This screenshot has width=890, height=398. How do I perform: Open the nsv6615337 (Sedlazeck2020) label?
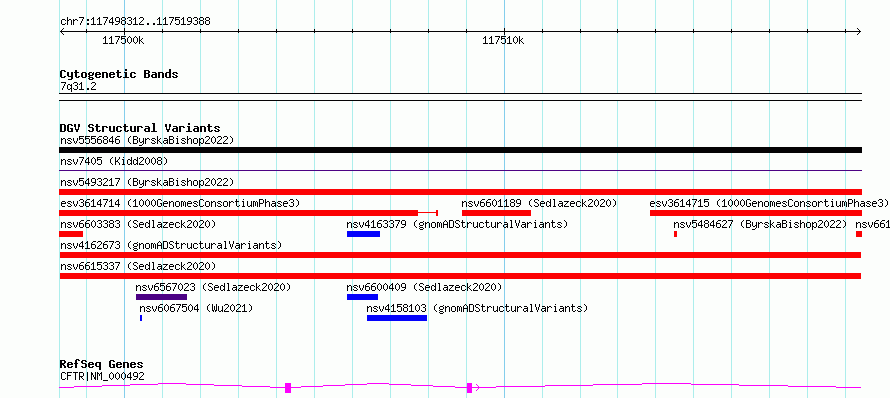pos(138,266)
